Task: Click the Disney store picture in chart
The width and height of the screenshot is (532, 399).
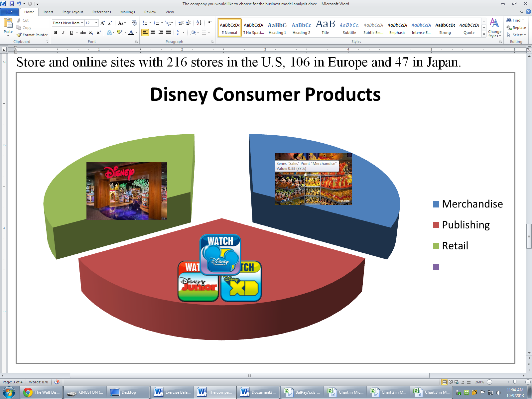Action: (x=127, y=191)
